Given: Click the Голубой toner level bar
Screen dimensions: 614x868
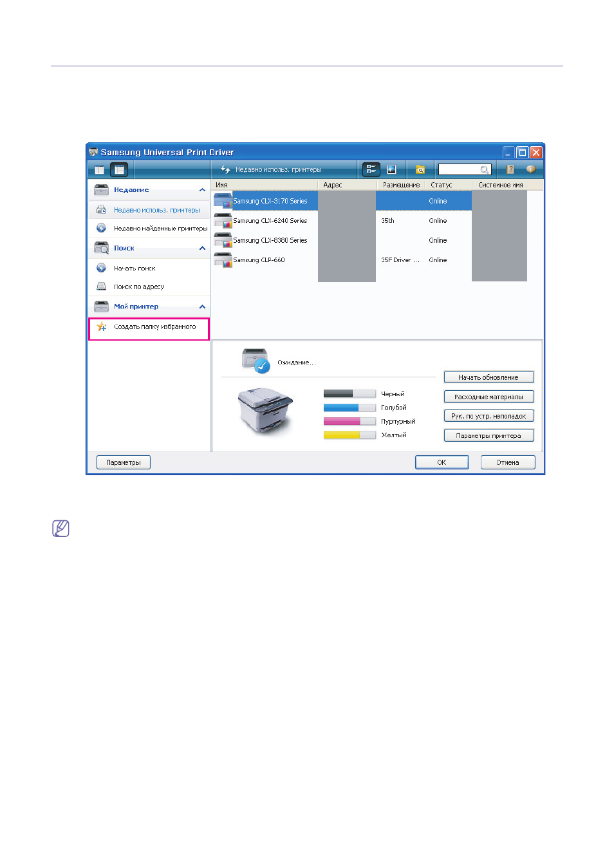Looking at the screenshot, I should [x=349, y=408].
